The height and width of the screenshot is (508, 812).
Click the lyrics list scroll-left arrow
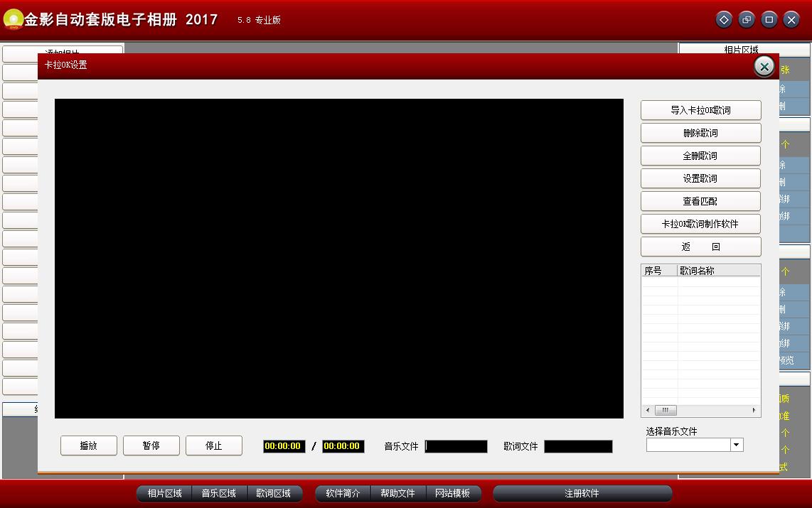pyautogui.click(x=647, y=410)
